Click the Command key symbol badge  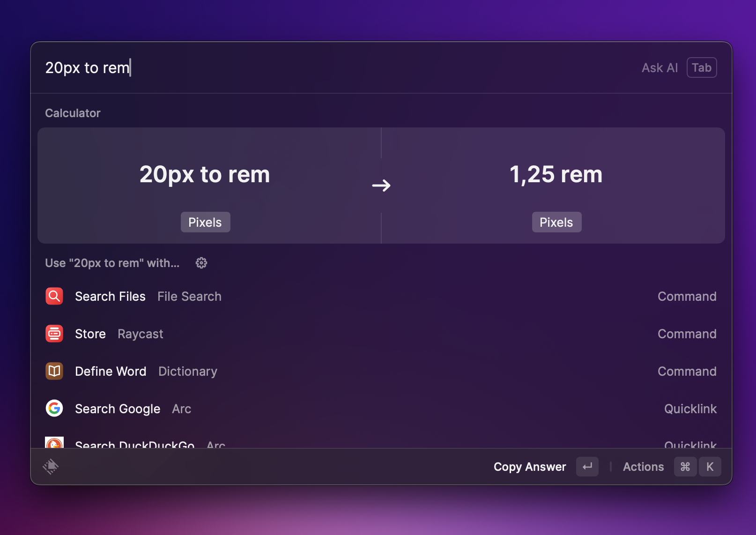pyautogui.click(x=685, y=467)
